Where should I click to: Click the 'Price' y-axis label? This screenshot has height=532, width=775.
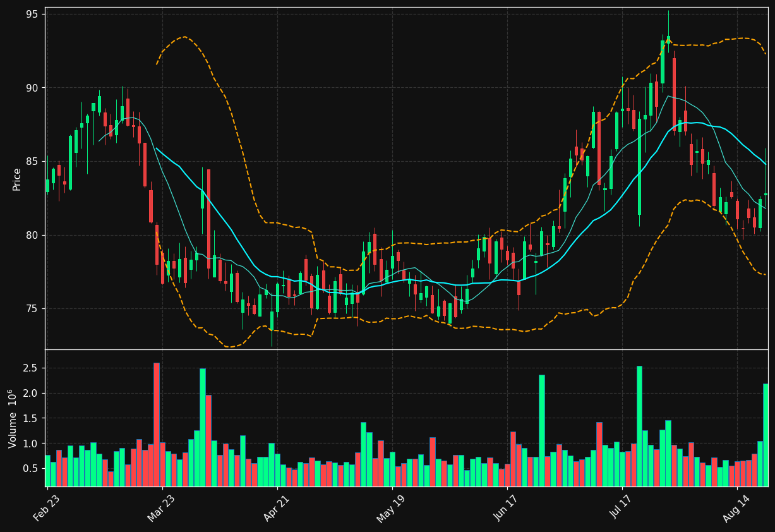coord(17,179)
